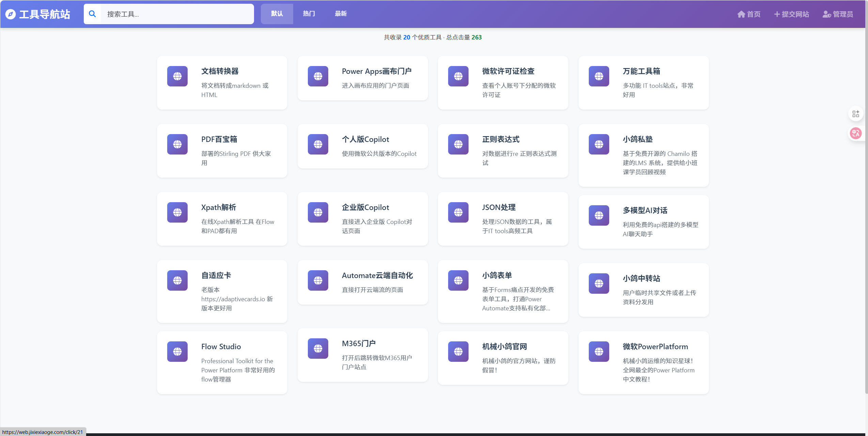Open the Xpath解析 title
Screen dimensions: 868x436
[219, 207]
